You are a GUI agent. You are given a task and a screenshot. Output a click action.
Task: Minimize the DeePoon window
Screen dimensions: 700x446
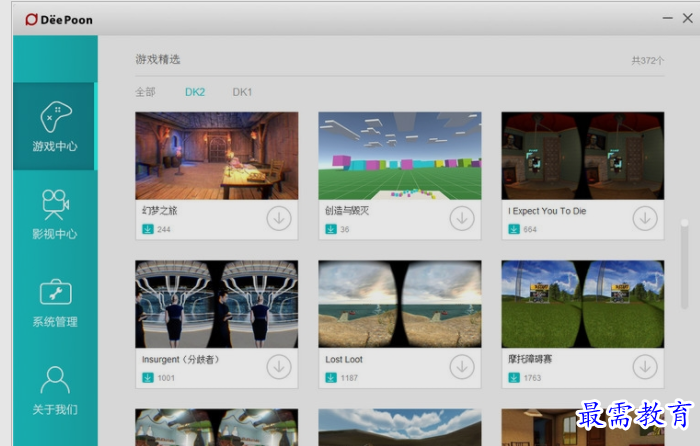pyautogui.click(x=667, y=18)
